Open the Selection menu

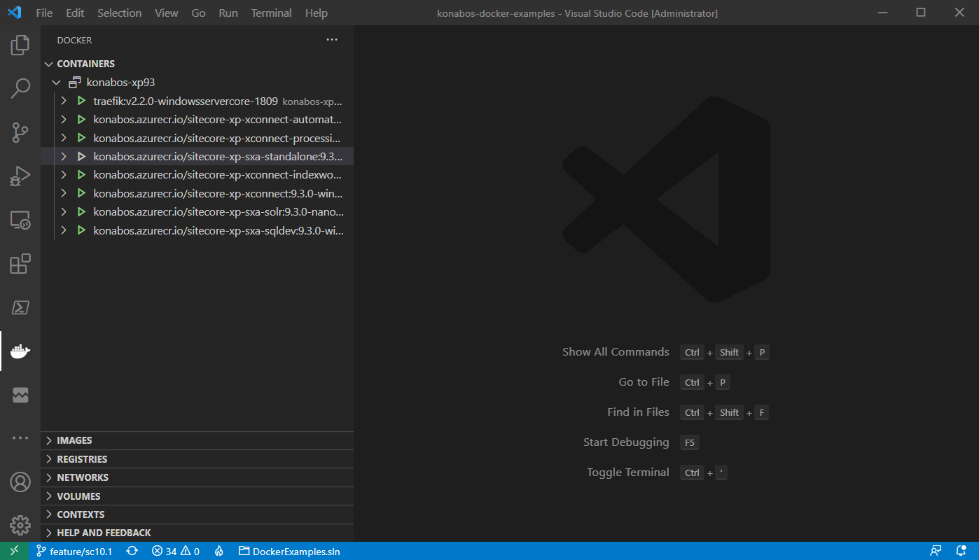119,13
